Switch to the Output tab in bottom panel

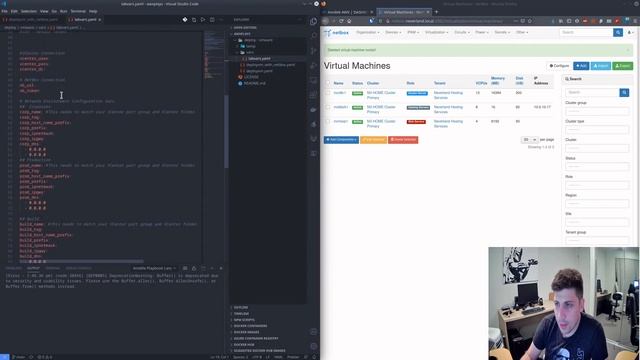click(x=33, y=268)
